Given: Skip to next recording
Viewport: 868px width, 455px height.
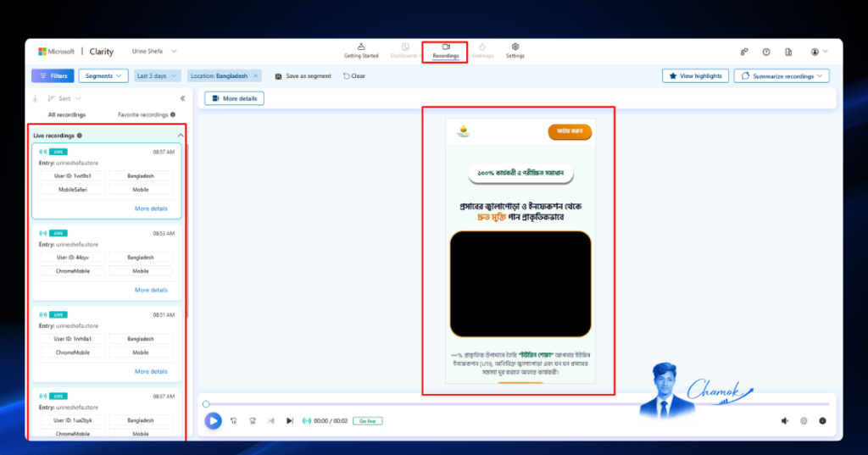Looking at the screenshot, I should click(290, 421).
